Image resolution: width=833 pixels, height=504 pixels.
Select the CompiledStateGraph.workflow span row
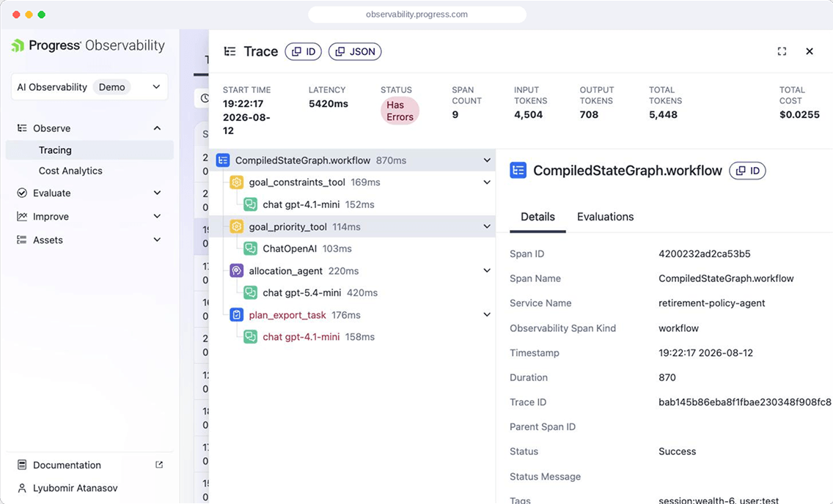[x=352, y=160]
